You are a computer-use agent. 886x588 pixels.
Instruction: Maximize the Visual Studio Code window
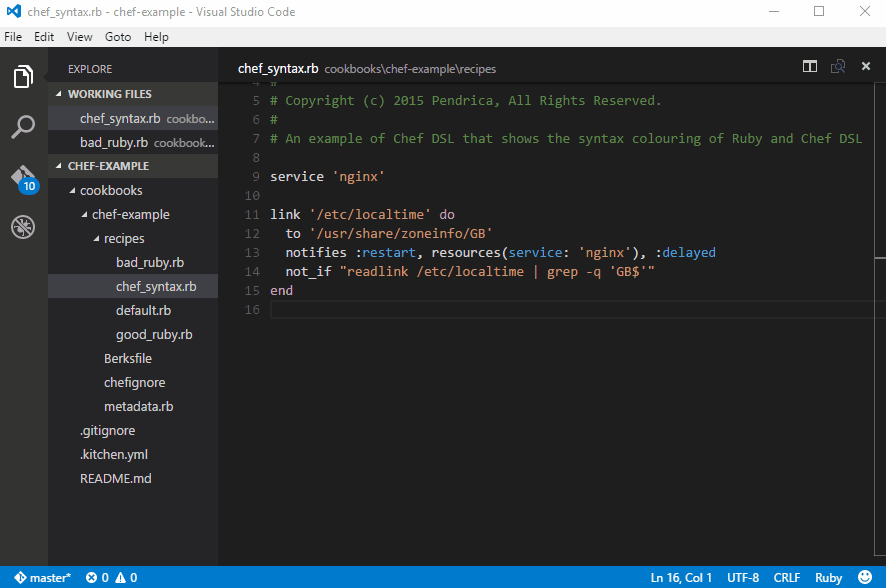819,11
